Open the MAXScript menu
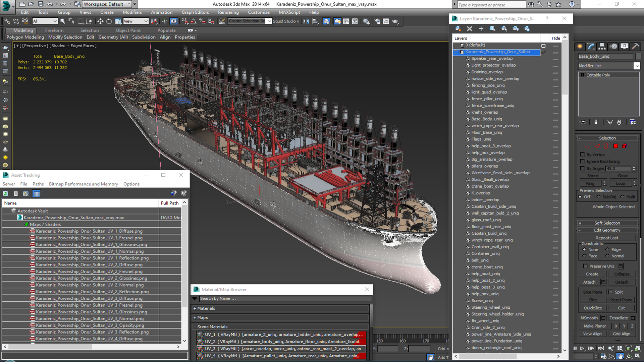Screen dimensions: 644x362 click(x=289, y=12)
